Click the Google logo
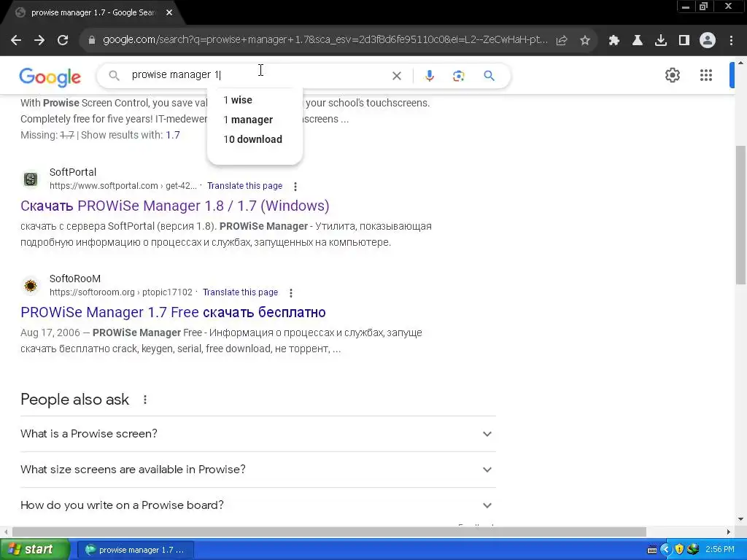The image size is (747, 560). 50,77
